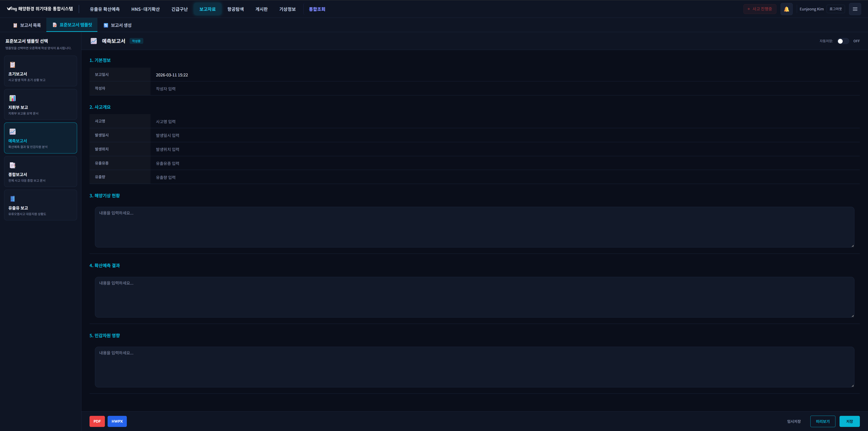Click the 해양기상 현황 text area
This screenshot has width=868, height=431.
(474, 227)
